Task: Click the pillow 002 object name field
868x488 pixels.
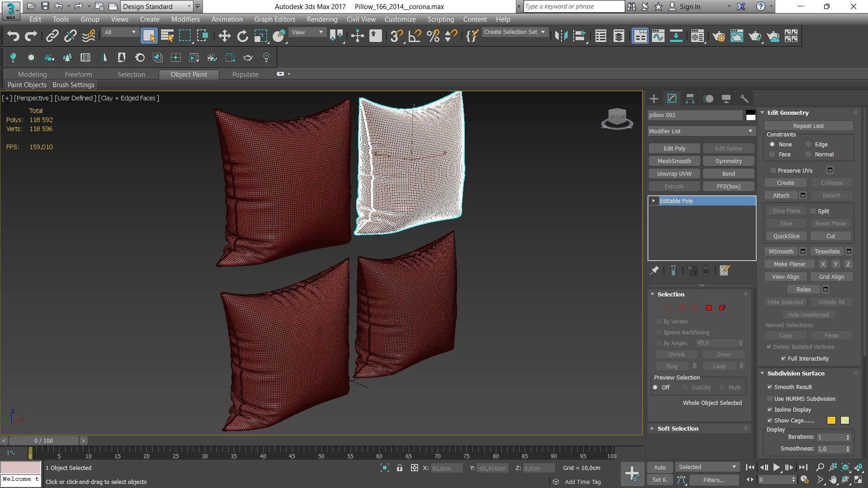Action: [x=695, y=115]
